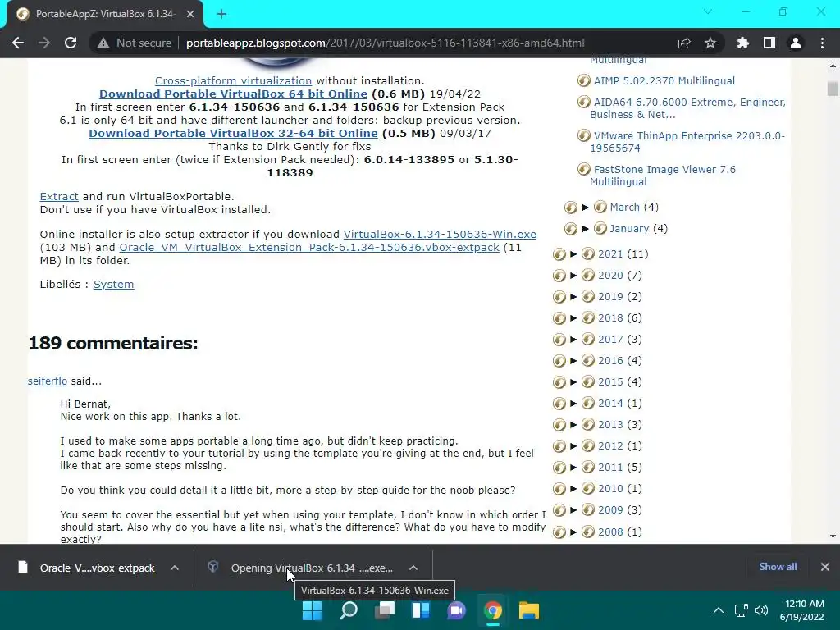The width and height of the screenshot is (840, 630).
Task: Reload the current page
Action: [71, 43]
